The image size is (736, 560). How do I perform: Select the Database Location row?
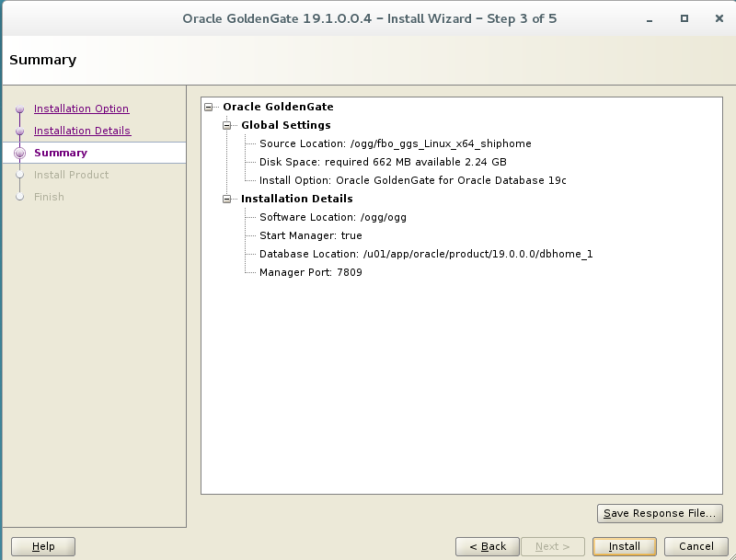(x=426, y=254)
